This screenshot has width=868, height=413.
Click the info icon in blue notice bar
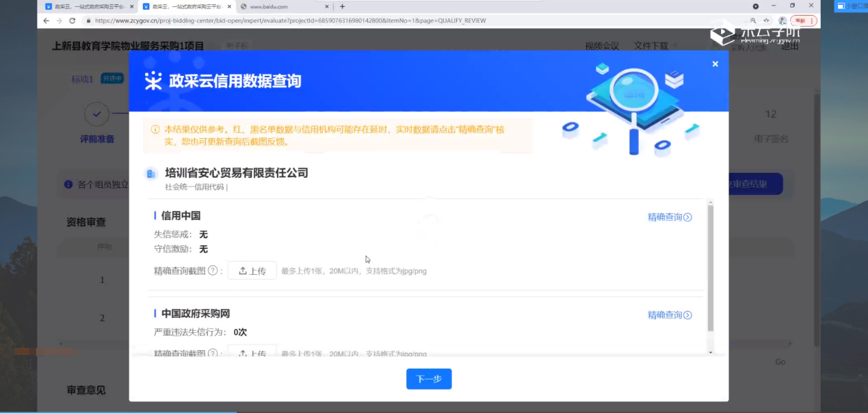68,185
